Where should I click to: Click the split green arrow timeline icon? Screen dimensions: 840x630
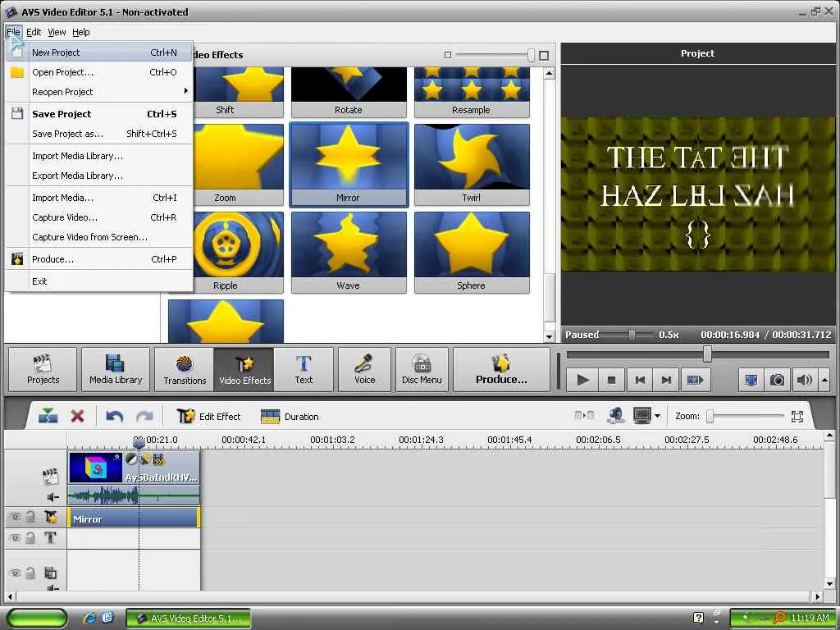point(48,416)
